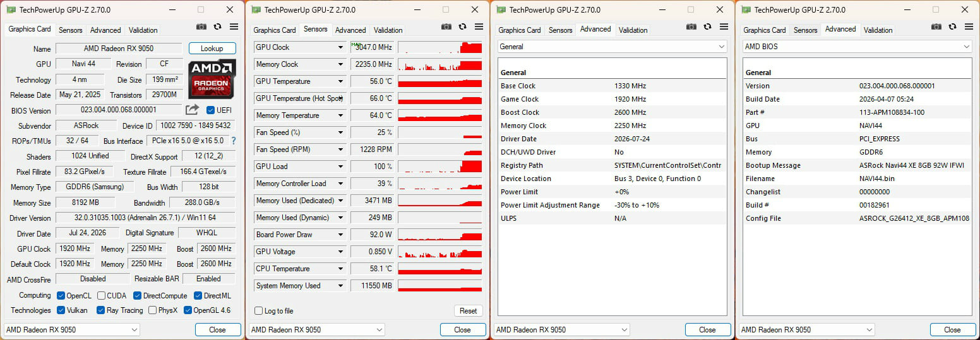The image size is (980, 340).
Task: Click Reset button in Sensors window
Action: point(468,311)
